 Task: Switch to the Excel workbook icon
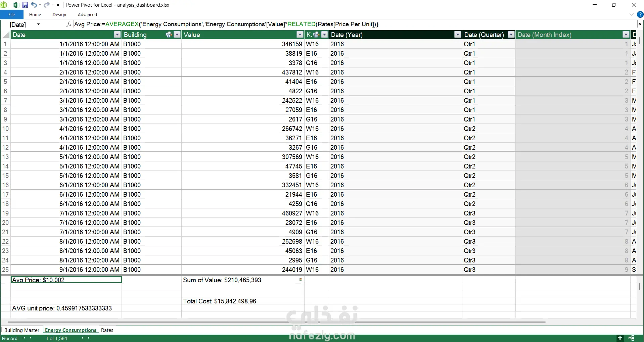[x=16, y=5]
